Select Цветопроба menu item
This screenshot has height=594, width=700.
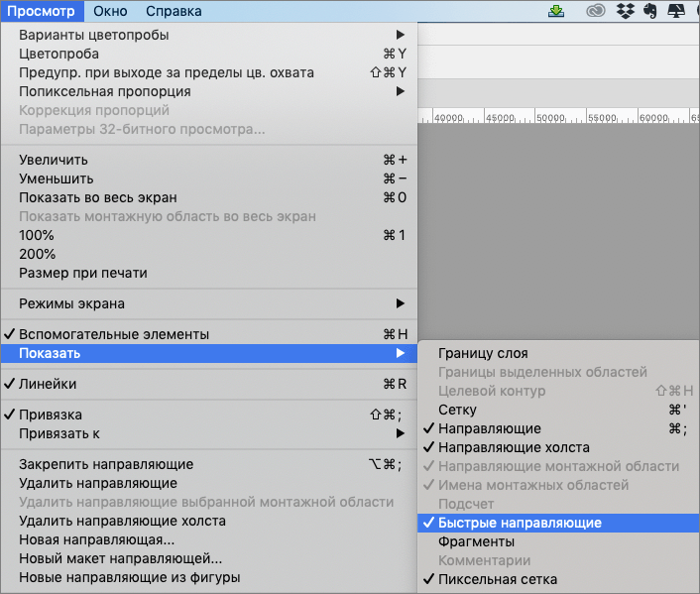point(209,54)
